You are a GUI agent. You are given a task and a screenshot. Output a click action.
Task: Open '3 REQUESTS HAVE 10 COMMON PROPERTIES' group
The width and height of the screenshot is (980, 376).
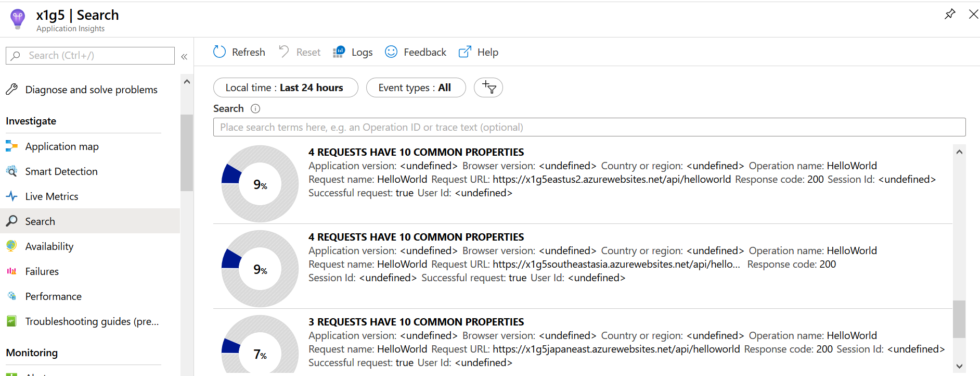tap(416, 322)
